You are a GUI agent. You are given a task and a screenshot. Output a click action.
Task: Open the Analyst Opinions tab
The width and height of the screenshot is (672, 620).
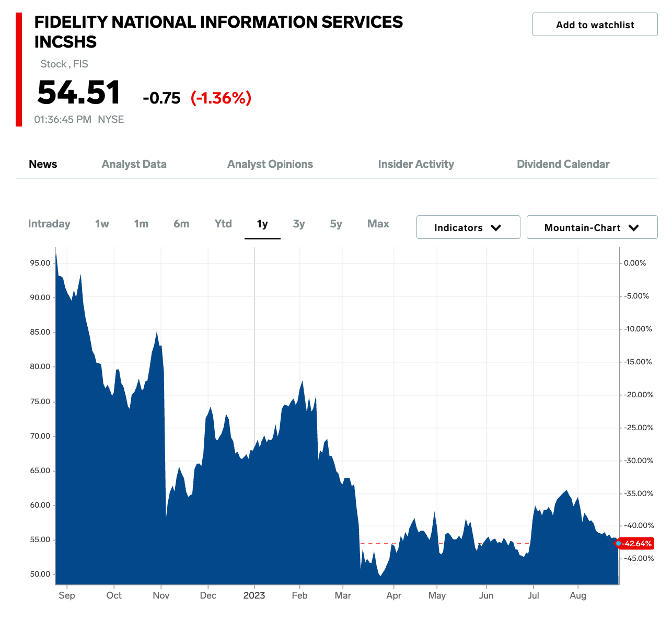pos(270,164)
